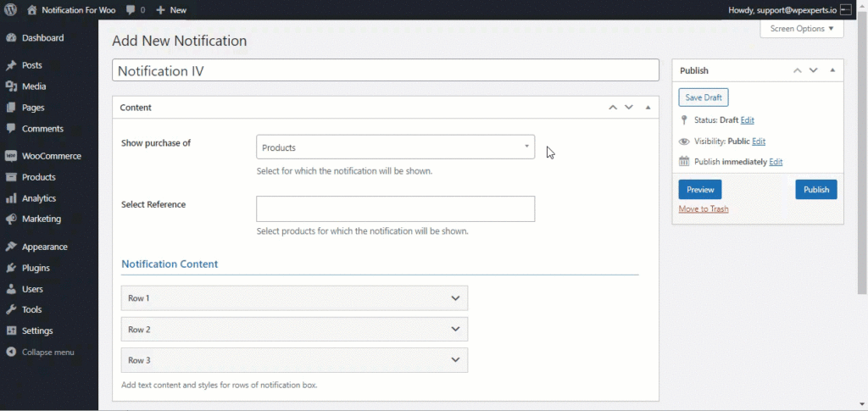The width and height of the screenshot is (868, 411).
Task: Click the Appearance brush icon
Action: click(11, 247)
